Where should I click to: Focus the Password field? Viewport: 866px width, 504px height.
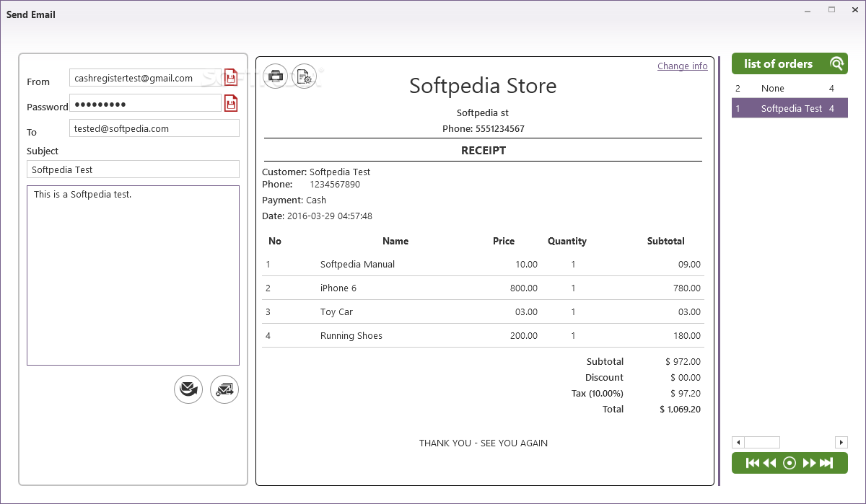click(145, 103)
